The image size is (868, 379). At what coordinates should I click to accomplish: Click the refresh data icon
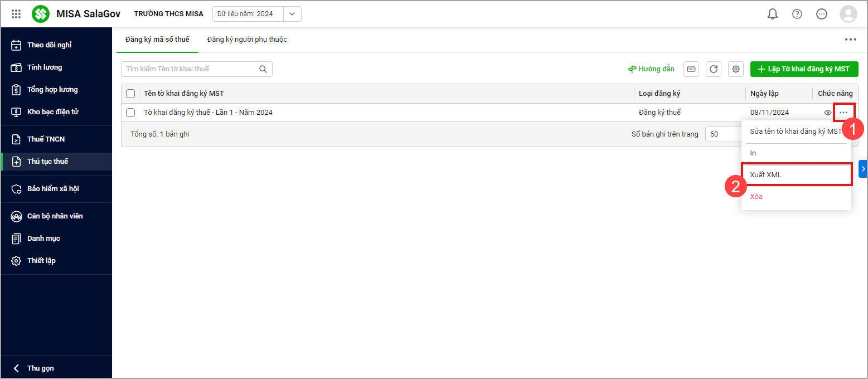tap(714, 69)
